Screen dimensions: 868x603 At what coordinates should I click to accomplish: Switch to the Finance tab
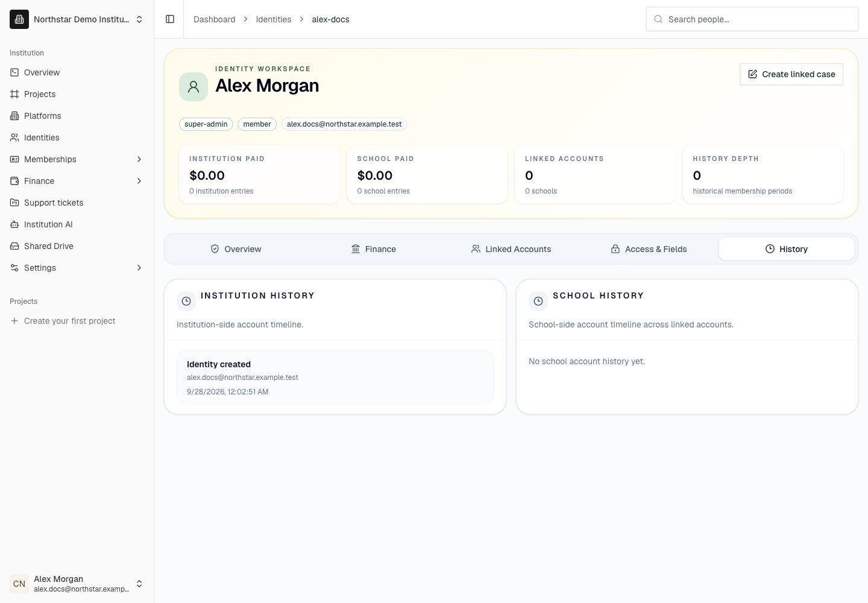373,249
